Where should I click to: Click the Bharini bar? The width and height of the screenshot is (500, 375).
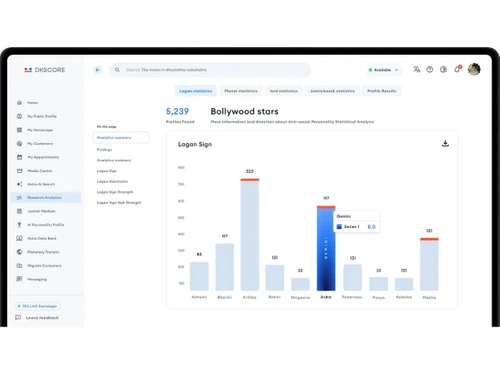225,267
